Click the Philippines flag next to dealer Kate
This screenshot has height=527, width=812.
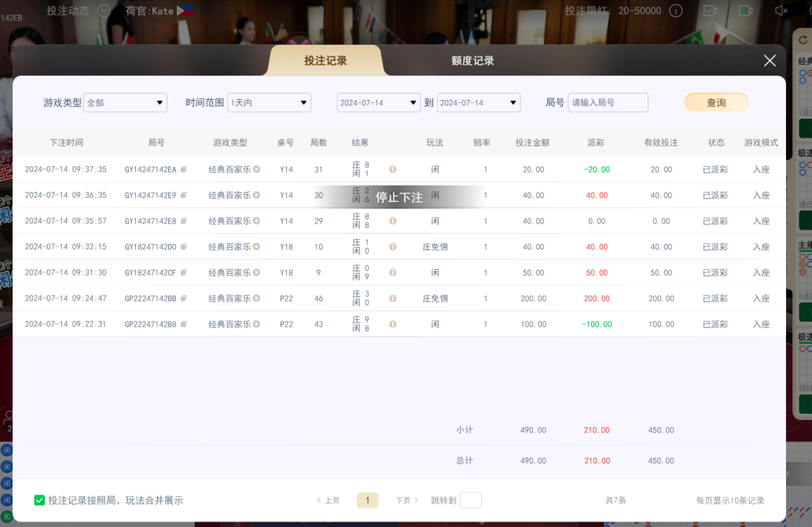coord(186,10)
